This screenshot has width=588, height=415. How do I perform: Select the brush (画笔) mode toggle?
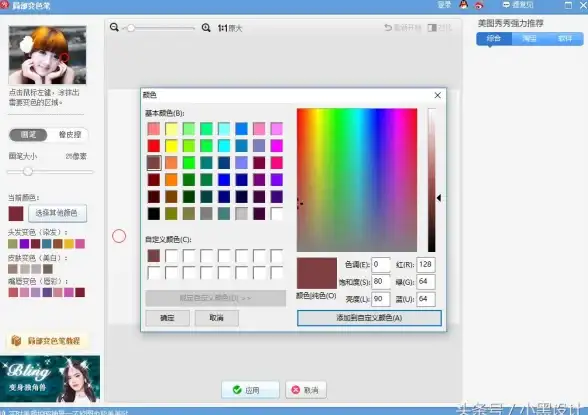[28, 135]
